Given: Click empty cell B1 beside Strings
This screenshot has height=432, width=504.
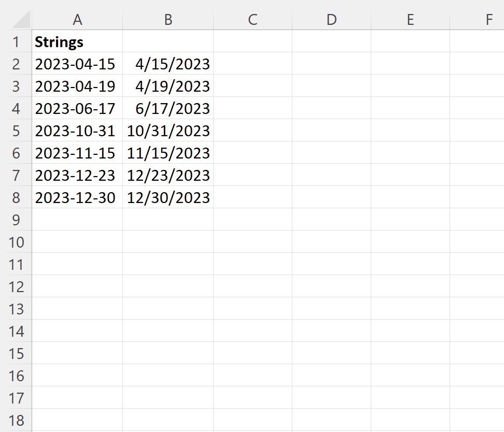Looking at the screenshot, I should click(x=168, y=42).
